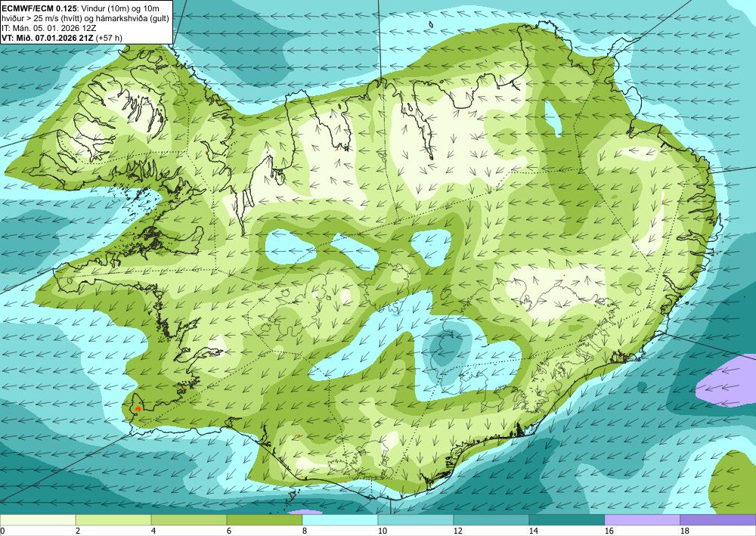This screenshot has width=756, height=536.
Task: Click the 6–8 m/s dark green legend swatch
Action: click(x=265, y=519)
